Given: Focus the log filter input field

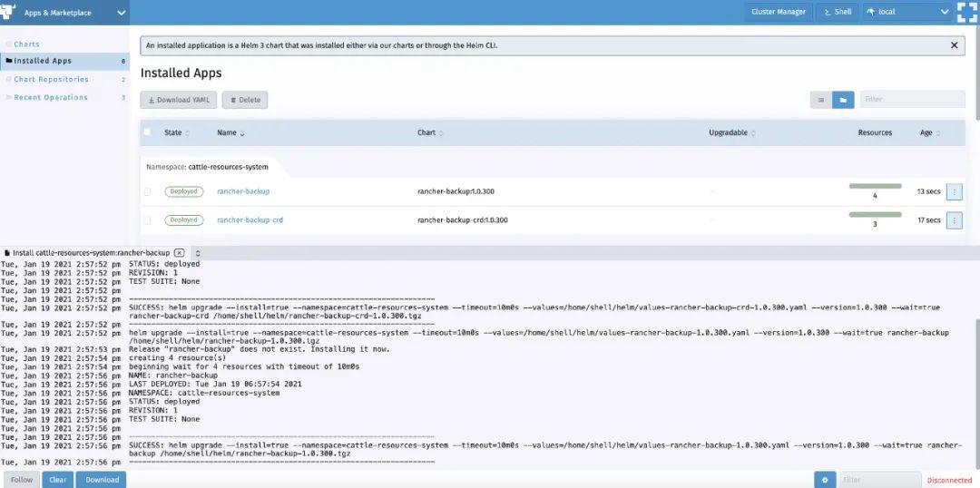Looking at the screenshot, I should click(878, 480).
